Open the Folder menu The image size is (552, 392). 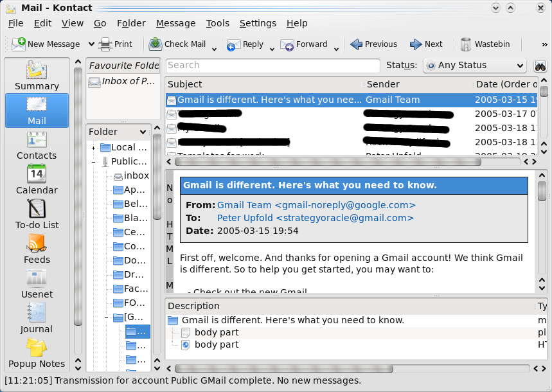(x=131, y=23)
